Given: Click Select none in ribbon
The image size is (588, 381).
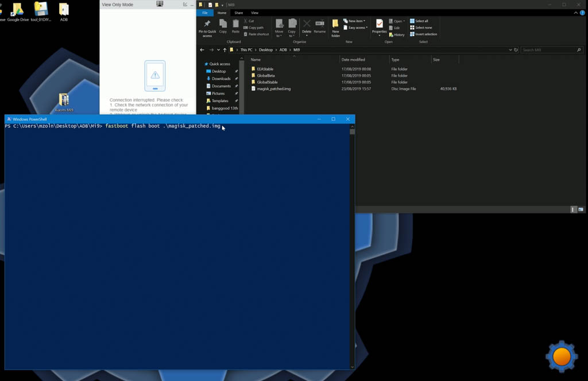Looking at the screenshot, I should 421,28.
